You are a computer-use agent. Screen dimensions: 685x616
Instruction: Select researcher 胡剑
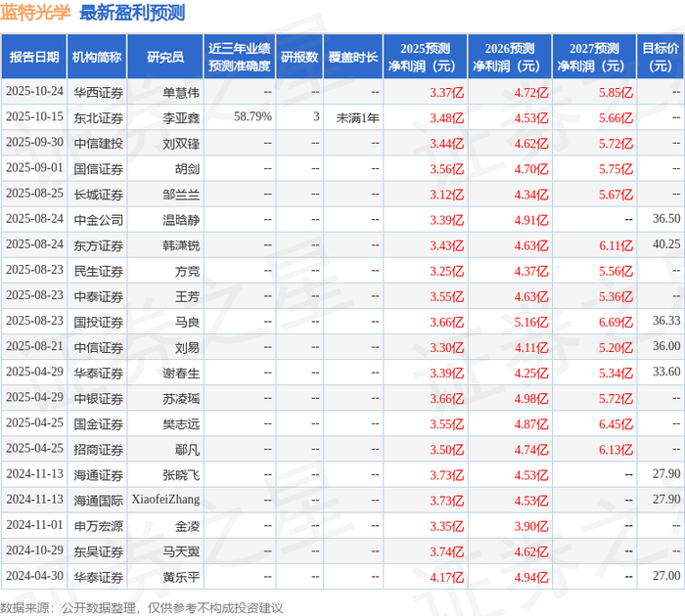(188, 169)
